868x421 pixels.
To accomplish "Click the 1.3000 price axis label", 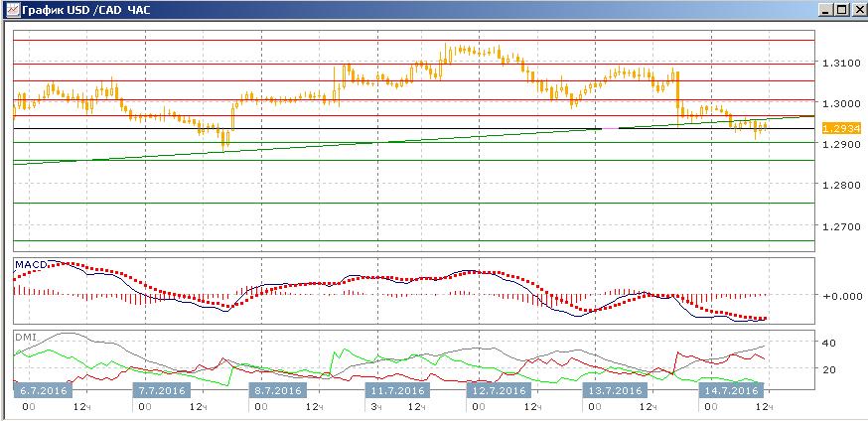I will click(x=841, y=103).
